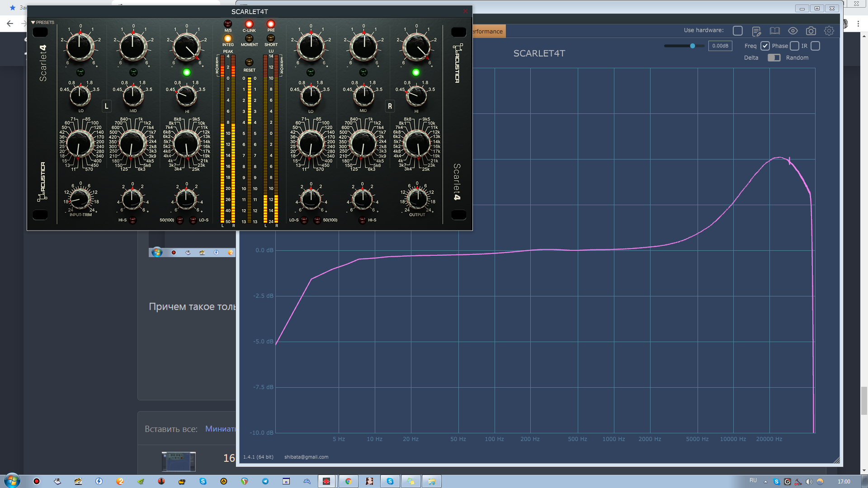
Task: Click the notes edit icon
Action: point(756,31)
